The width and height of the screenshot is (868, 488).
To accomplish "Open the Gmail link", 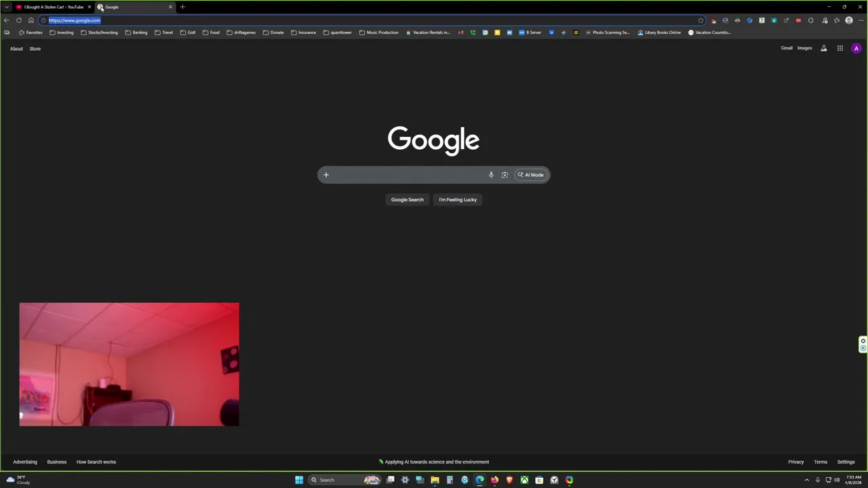I will tap(787, 48).
